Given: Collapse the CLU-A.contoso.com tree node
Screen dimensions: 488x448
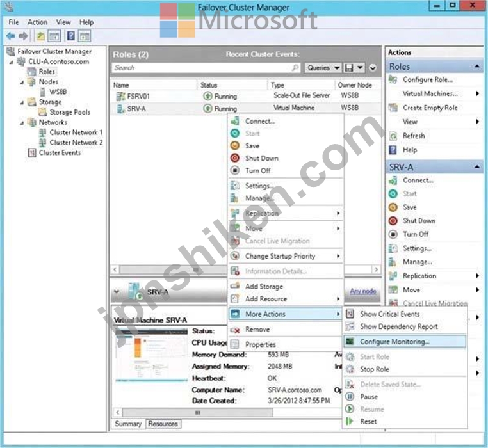Looking at the screenshot, I should coord(11,62).
